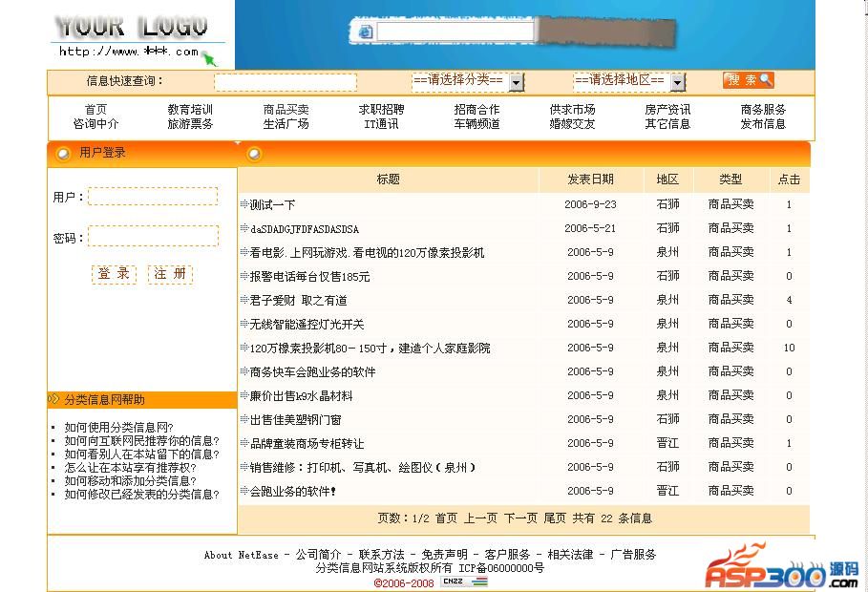Go to 下一页 next page
The image size is (868, 592).
[520, 518]
